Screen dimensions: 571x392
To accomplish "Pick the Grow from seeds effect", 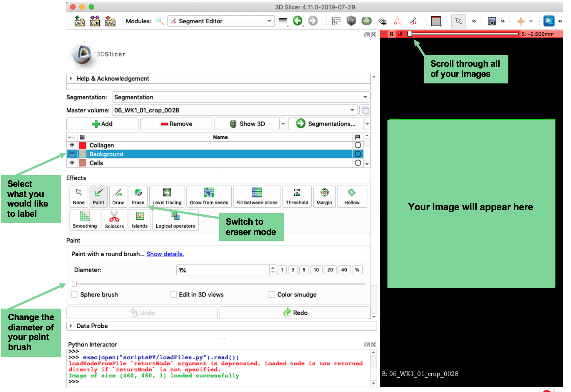I will [x=209, y=196].
